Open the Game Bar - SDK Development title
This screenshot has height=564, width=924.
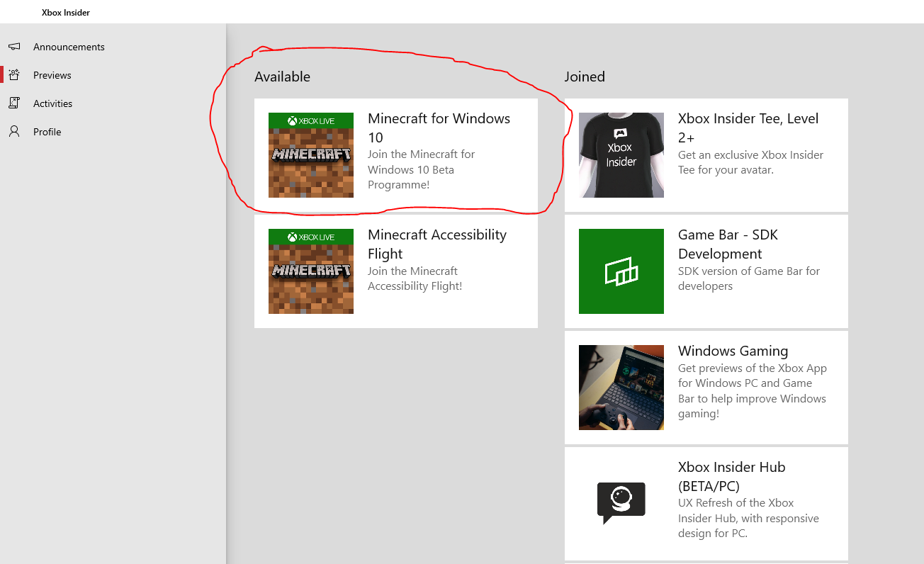pos(728,244)
